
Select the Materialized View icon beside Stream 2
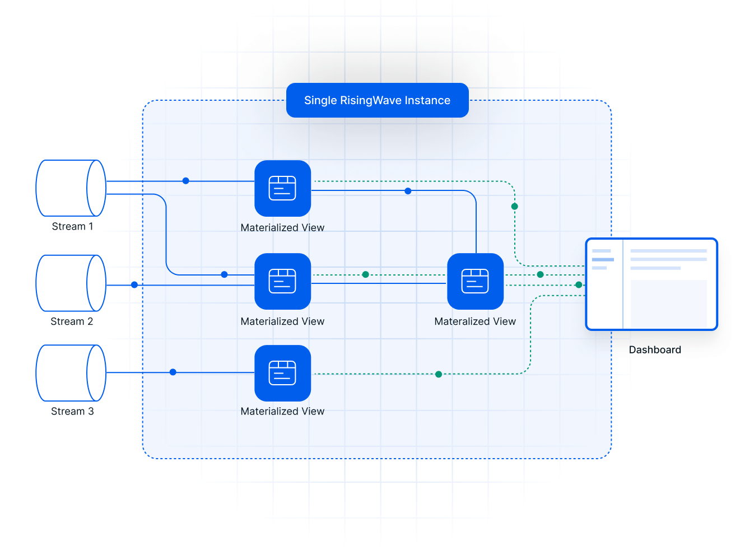(x=282, y=282)
